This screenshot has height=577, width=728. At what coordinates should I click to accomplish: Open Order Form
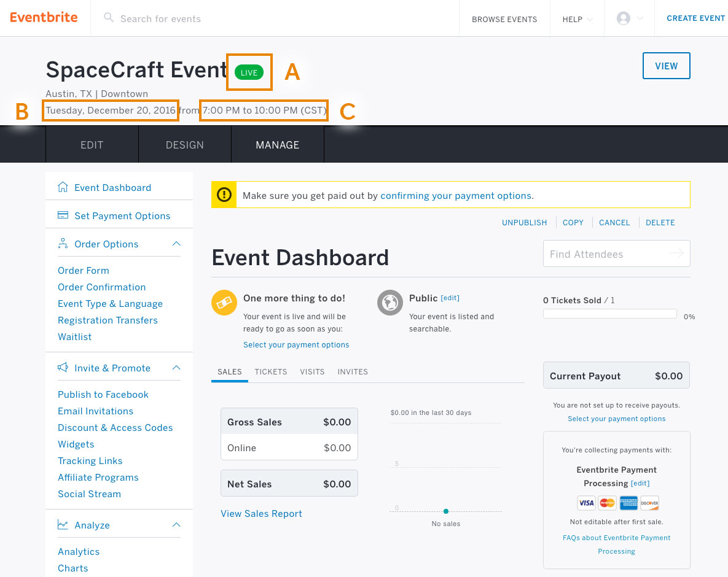[84, 270]
